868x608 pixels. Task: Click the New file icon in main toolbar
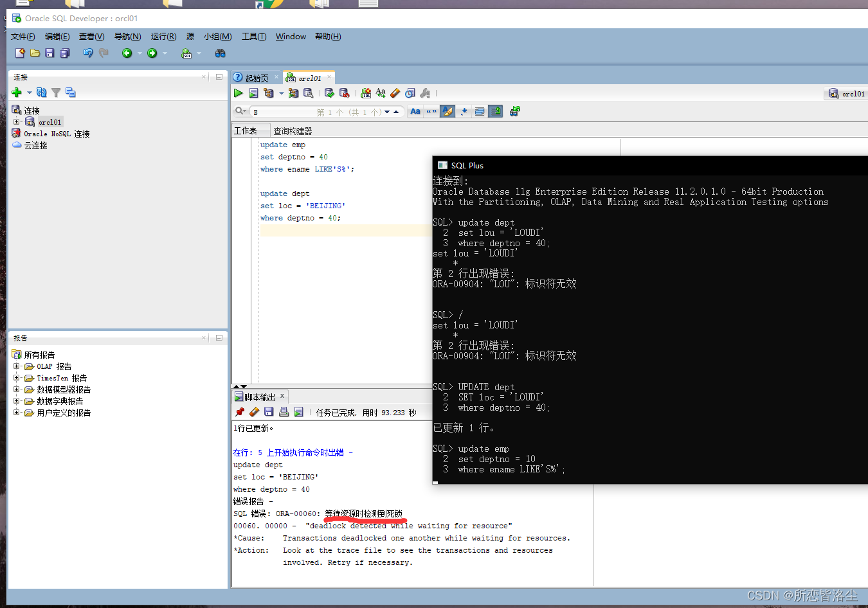coord(20,53)
